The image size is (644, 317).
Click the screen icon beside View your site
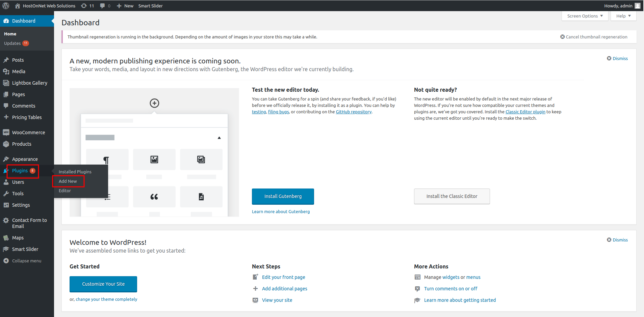tap(255, 300)
